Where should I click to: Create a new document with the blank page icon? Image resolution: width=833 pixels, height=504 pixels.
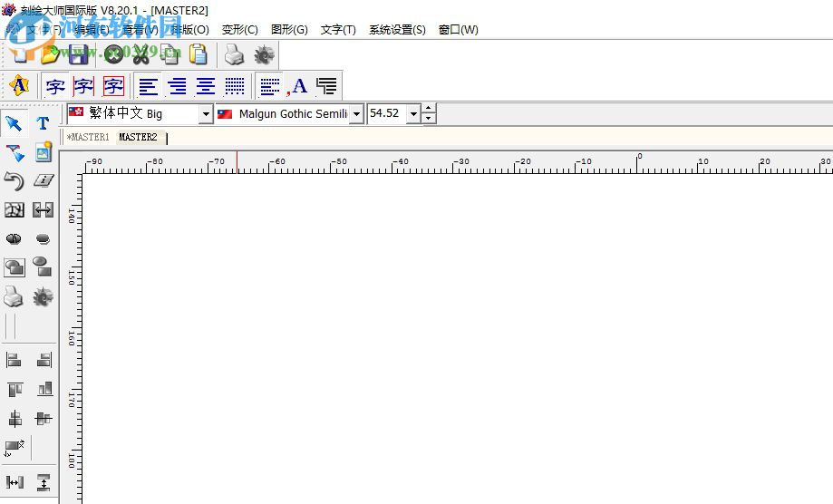click(20, 54)
